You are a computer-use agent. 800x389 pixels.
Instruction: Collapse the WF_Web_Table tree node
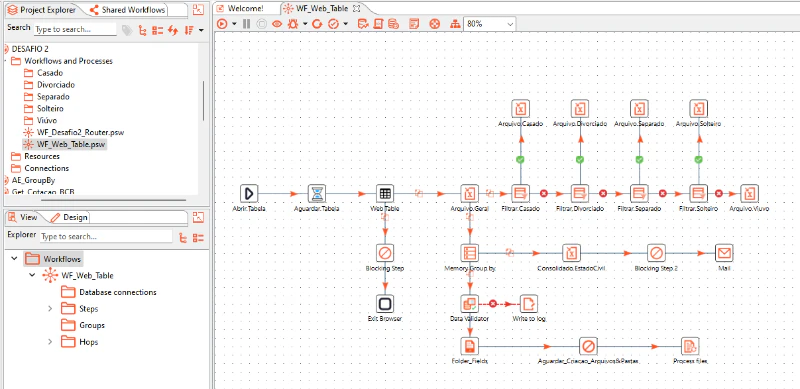click(32, 276)
